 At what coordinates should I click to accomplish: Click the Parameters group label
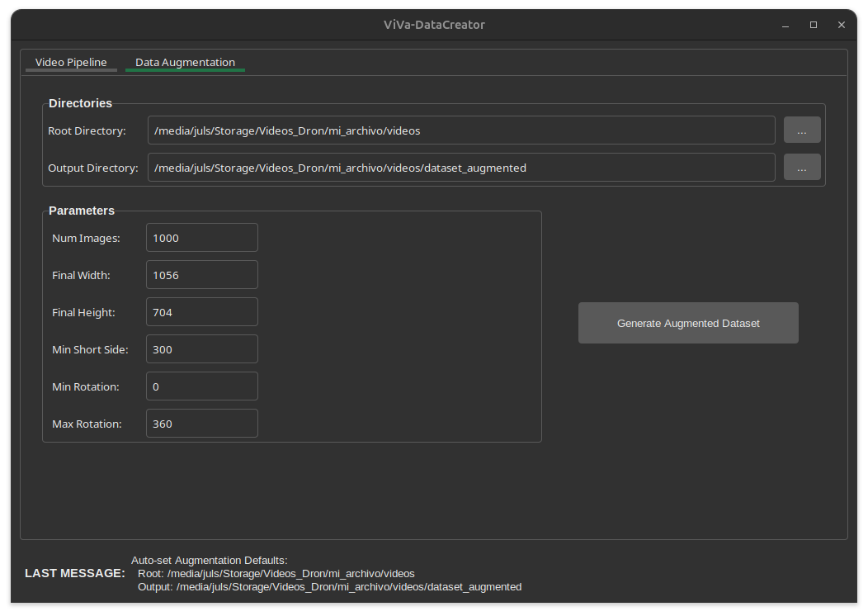82,211
